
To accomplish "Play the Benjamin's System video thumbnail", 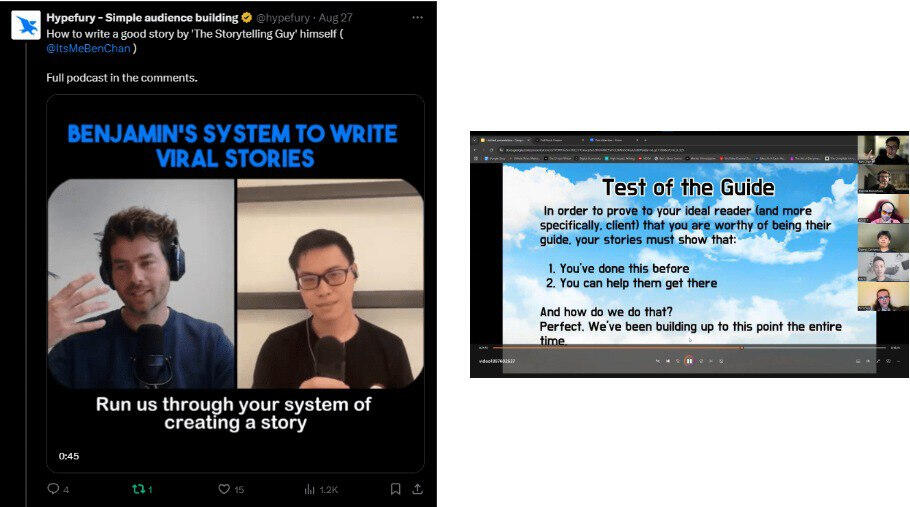I will click(x=236, y=283).
